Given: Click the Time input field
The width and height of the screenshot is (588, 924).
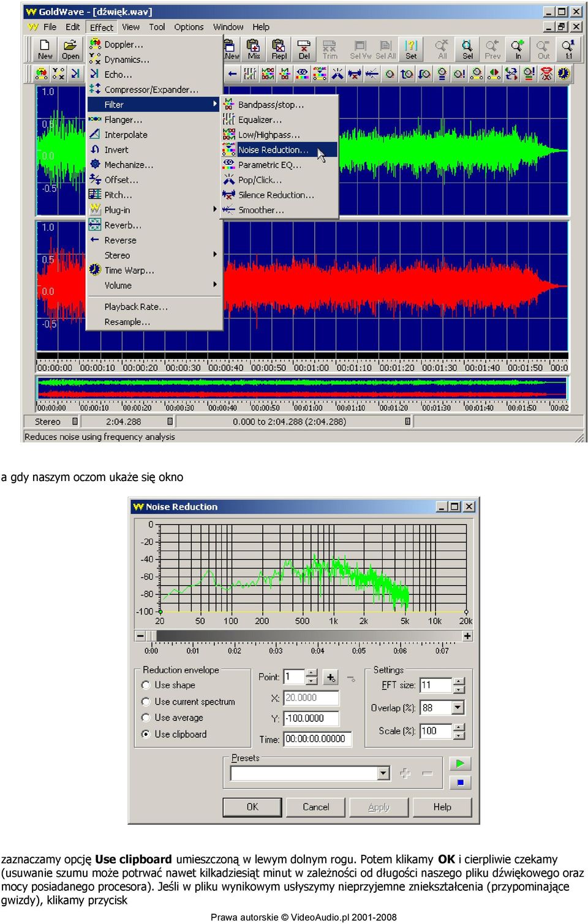Looking at the screenshot, I should (317, 739).
